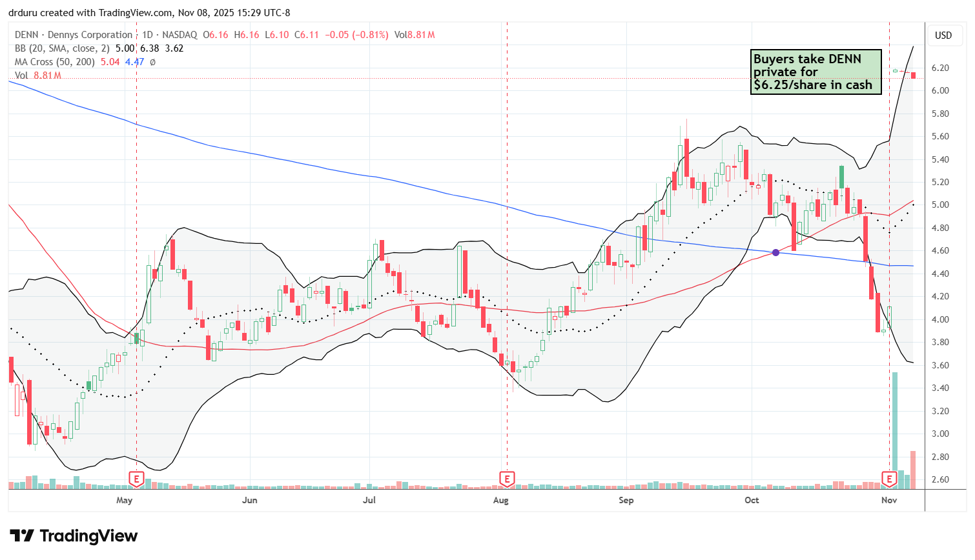Click the 5.00 price axis label
Image resolution: width=975 pixels, height=560 pixels.
click(x=940, y=205)
